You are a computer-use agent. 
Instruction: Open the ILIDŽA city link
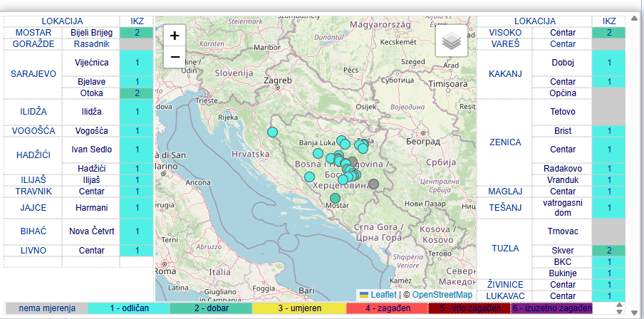click(x=33, y=112)
